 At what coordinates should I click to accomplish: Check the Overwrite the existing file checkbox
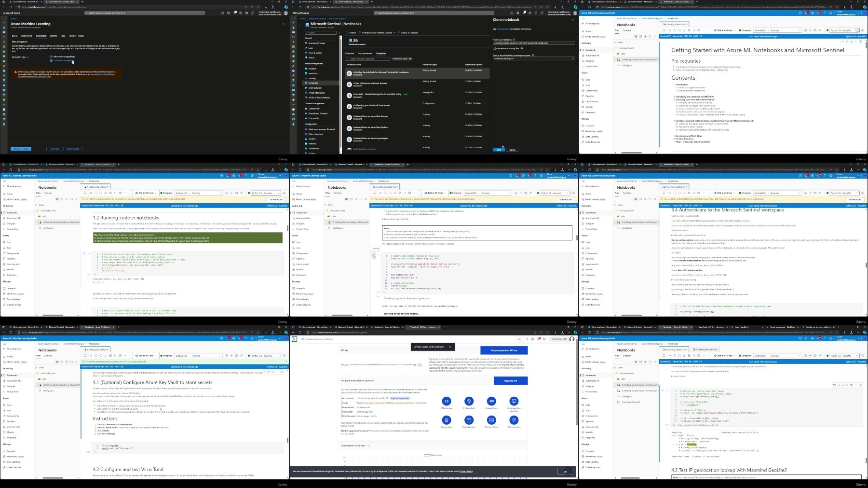pos(494,48)
